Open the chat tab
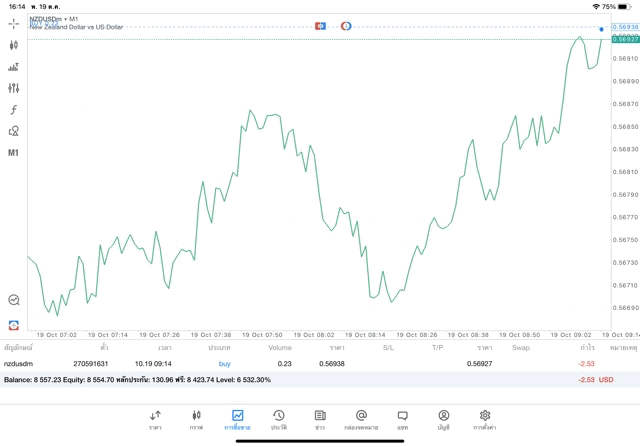Screen dimensions: 640x447 click(402, 420)
